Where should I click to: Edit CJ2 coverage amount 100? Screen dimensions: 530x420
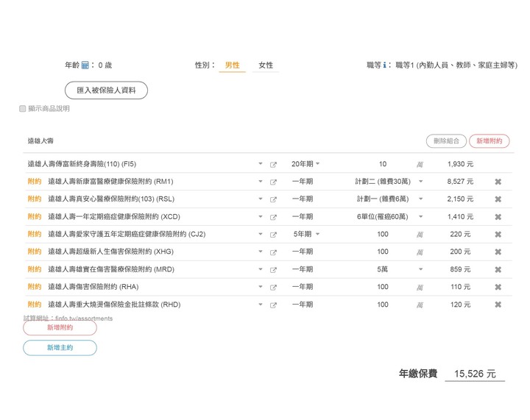tap(383, 235)
